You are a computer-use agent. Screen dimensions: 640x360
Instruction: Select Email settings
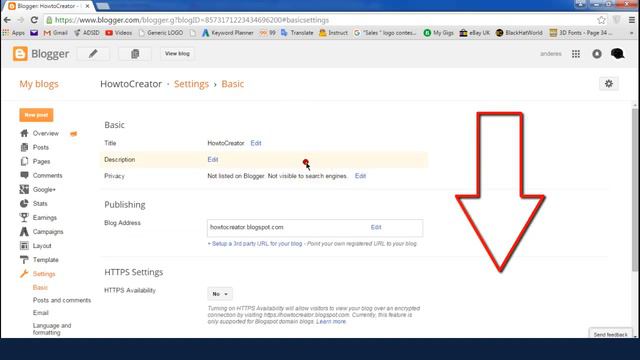[x=40, y=313]
